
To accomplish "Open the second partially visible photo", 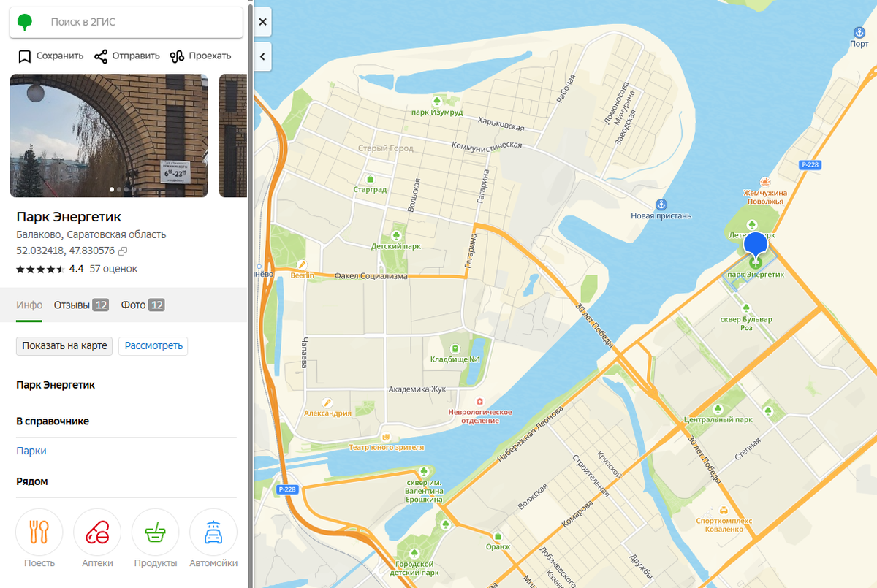I will click(233, 136).
